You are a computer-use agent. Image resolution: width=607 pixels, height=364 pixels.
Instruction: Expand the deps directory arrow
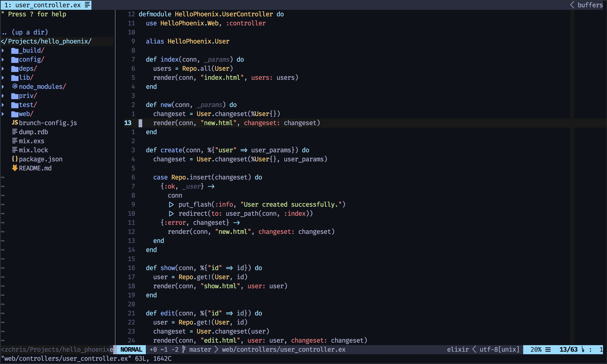coord(3,69)
